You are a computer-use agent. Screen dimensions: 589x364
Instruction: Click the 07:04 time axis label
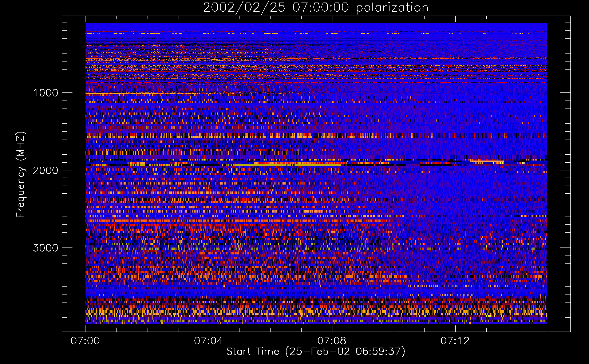[208, 341]
